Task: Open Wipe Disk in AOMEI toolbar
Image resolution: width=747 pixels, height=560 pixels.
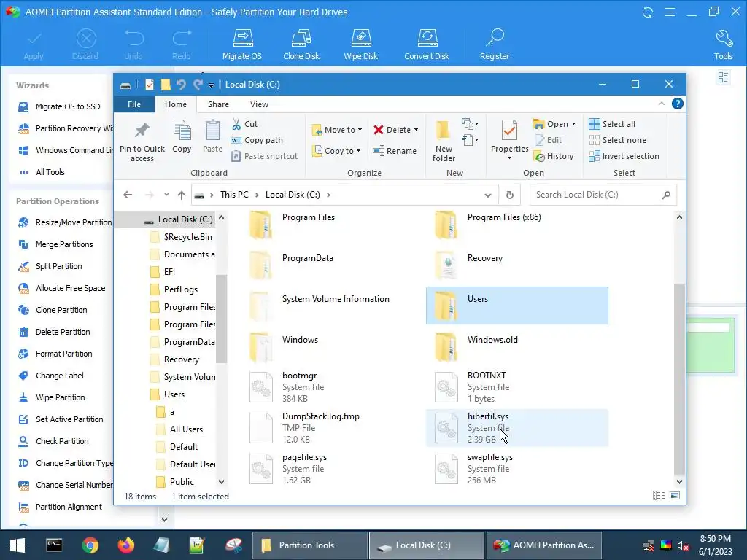Action: point(360,44)
